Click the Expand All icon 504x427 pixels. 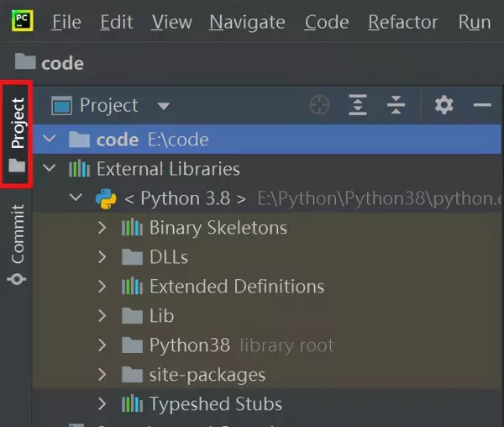[x=358, y=105]
